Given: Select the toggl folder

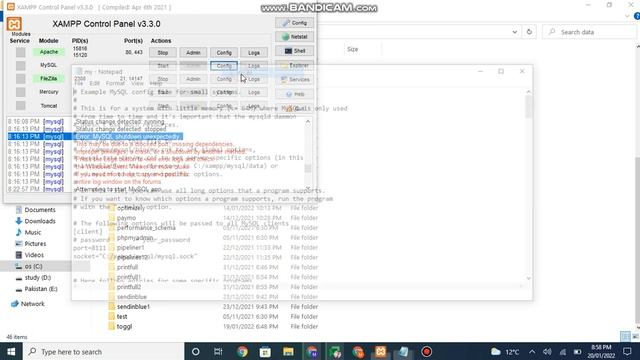Looking at the screenshot, I should pos(124,327).
